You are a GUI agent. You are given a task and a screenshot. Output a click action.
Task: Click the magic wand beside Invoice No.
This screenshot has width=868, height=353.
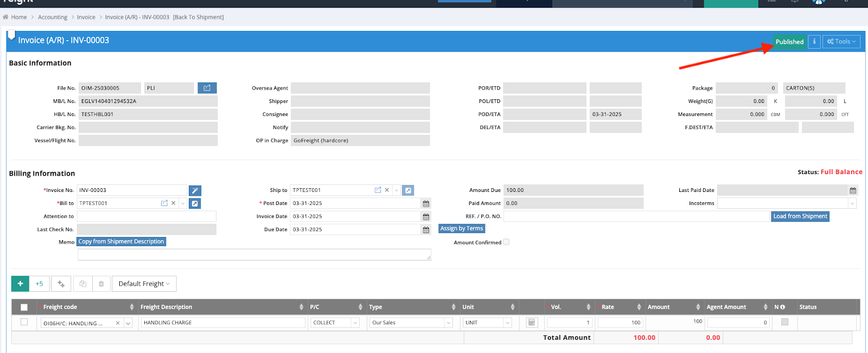(x=195, y=190)
